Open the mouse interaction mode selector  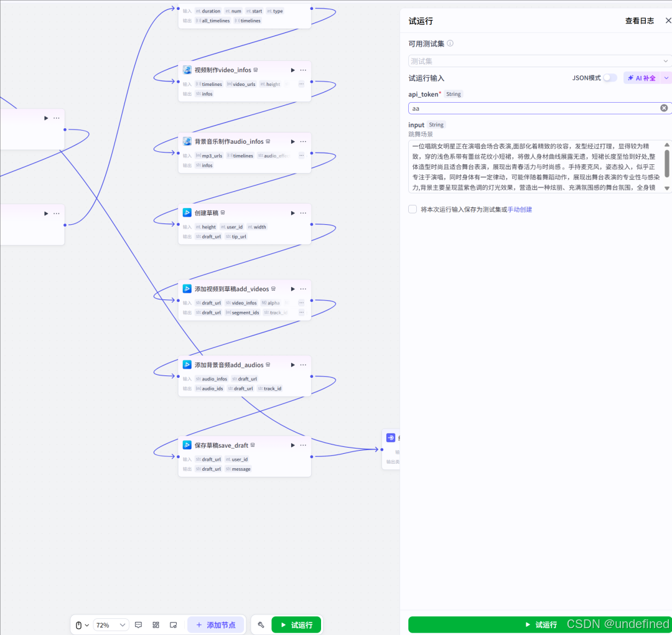coord(82,625)
